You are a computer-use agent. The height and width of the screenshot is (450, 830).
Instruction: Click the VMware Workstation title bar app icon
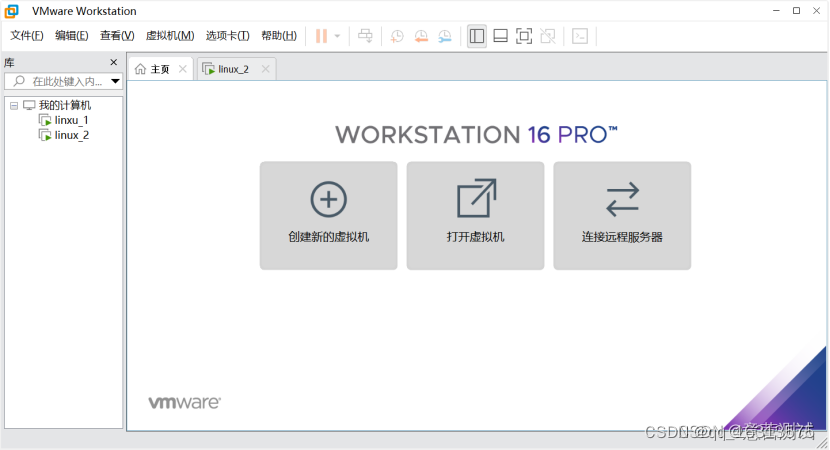pos(12,11)
